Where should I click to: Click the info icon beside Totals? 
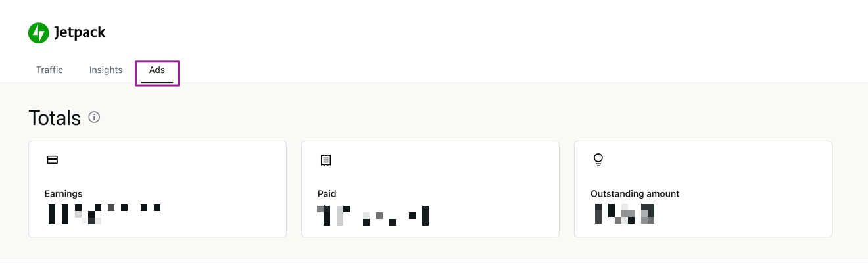tap(94, 118)
